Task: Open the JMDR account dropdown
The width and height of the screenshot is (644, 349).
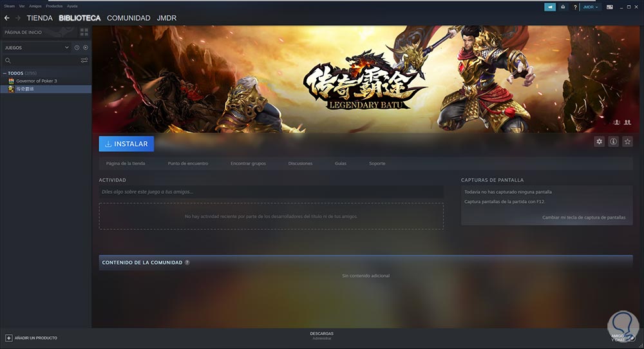Action: point(590,7)
